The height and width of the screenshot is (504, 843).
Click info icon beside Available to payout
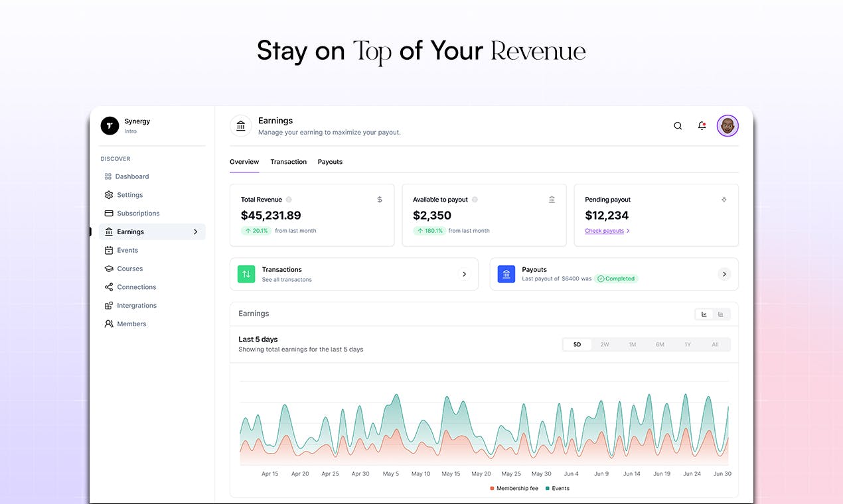click(475, 200)
